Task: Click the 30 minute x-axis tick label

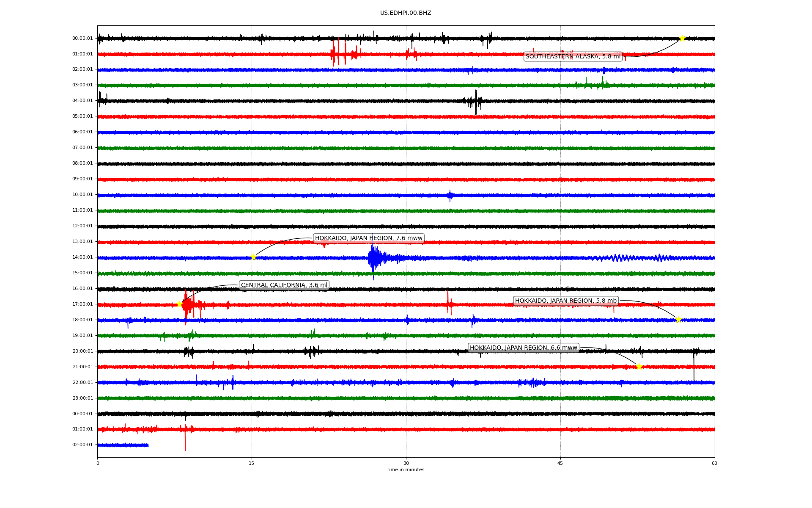Action: pyautogui.click(x=406, y=463)
